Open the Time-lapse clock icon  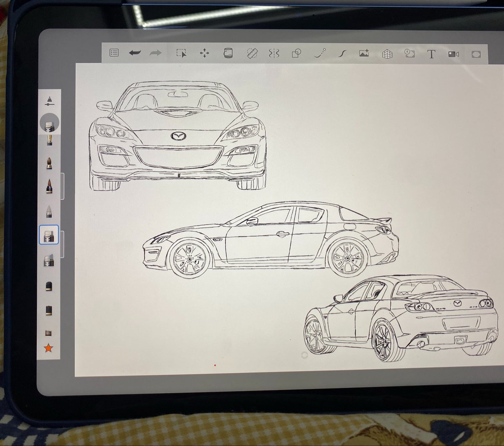tap(409, 54)
